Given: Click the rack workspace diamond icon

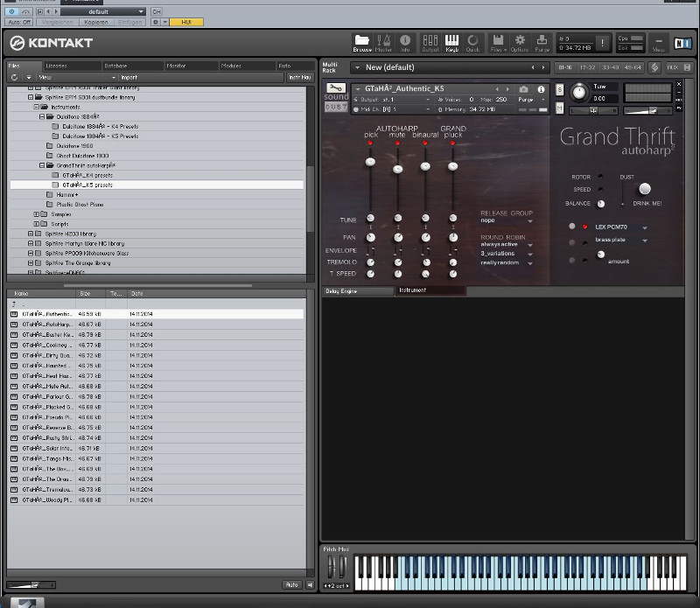Looking at the screenshot, I should point(654,67).
